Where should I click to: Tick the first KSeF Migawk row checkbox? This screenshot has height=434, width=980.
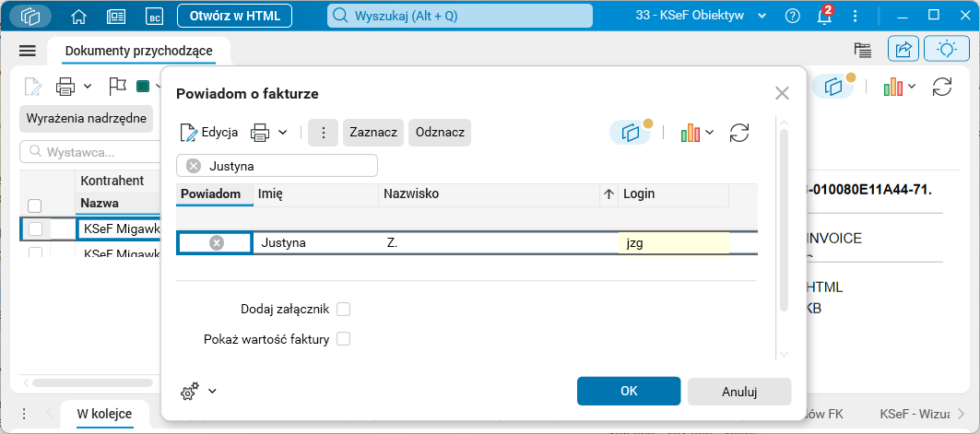pyautogui.click(x=36, y=229)
